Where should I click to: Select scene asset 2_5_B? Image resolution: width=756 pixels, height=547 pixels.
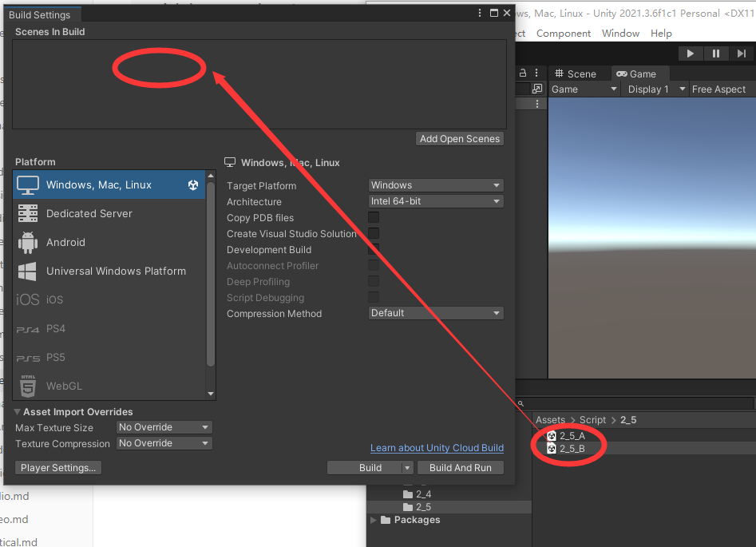(x=572, y=449)
